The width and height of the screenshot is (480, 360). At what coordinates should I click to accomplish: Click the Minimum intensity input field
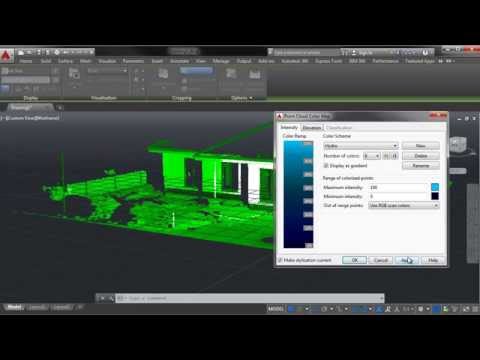(398, 196)
